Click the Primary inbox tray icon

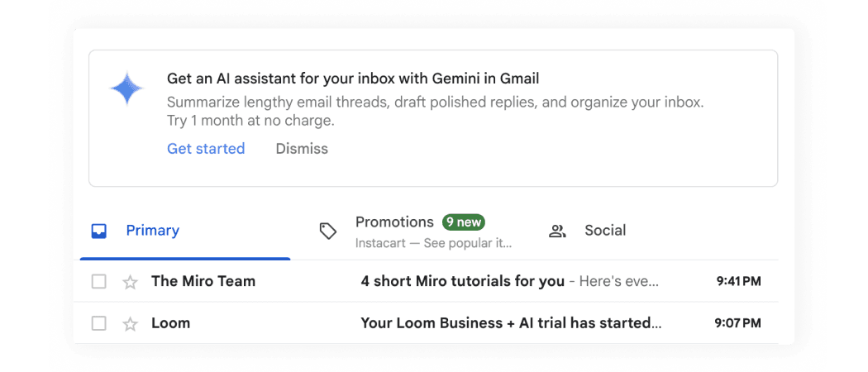click(x=98, y=231)
